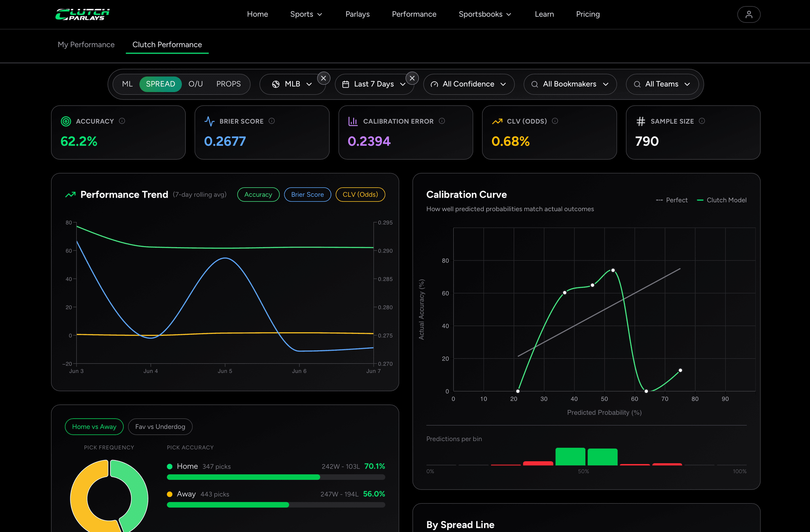Toggle the Accuracy trend line
Viewport: 810px width, 532px height.
tap(258, 194)
